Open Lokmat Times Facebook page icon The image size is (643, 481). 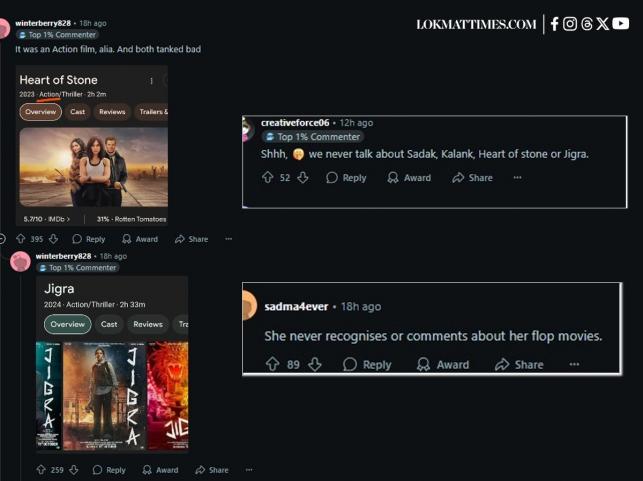(x=555, y=24)
